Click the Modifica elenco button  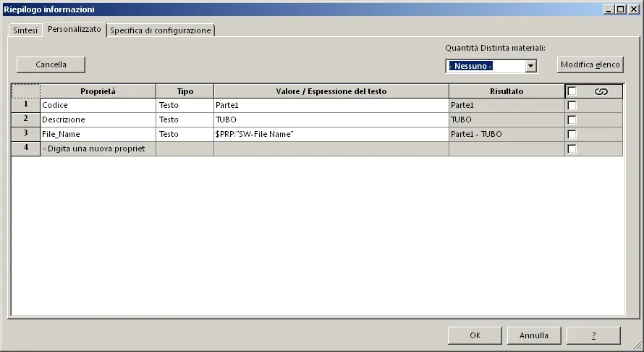point(590,64)
